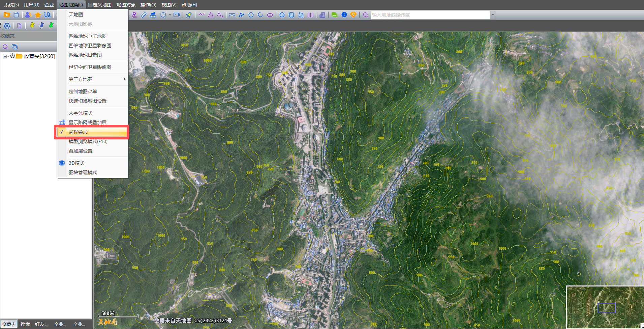Click the orange star favorites icon

(x=38, y=15)
